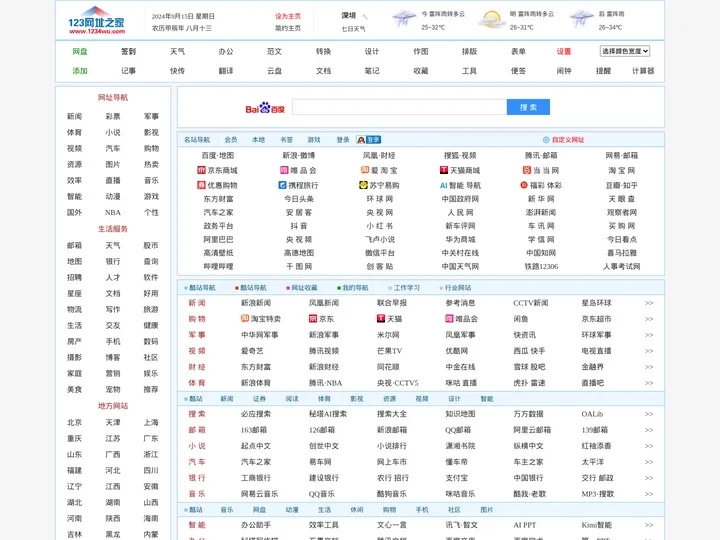Open the 选择颜色宽度 dropdown
The height and width of the screenshot is (540, 720).
[624, 51]
